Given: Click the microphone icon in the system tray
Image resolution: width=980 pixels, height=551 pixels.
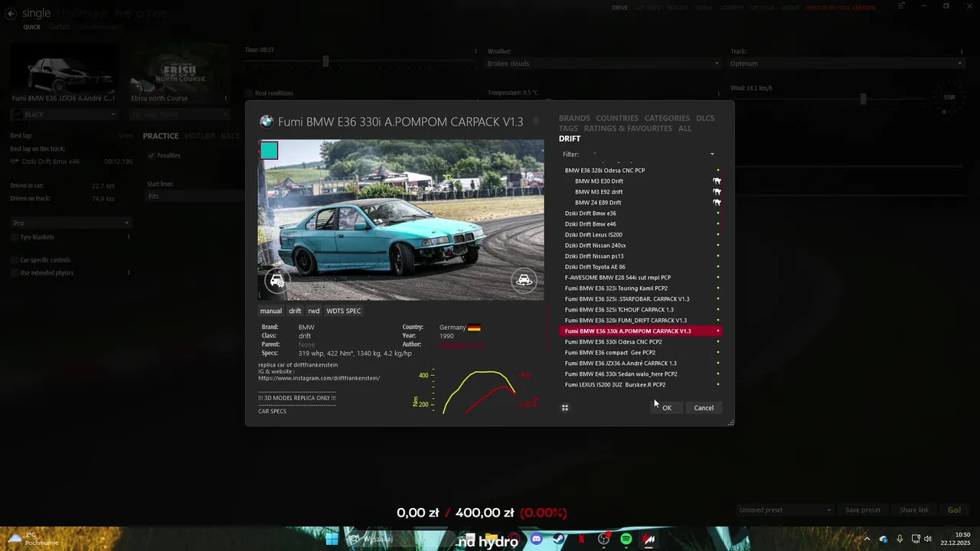Looking at the screenshot, I should coord(900,540).
